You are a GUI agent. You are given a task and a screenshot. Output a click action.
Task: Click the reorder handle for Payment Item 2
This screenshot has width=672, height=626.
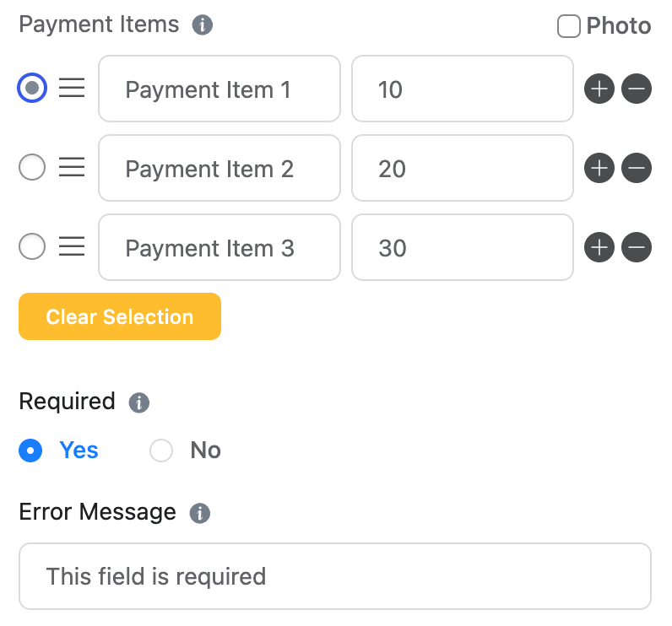72,168
